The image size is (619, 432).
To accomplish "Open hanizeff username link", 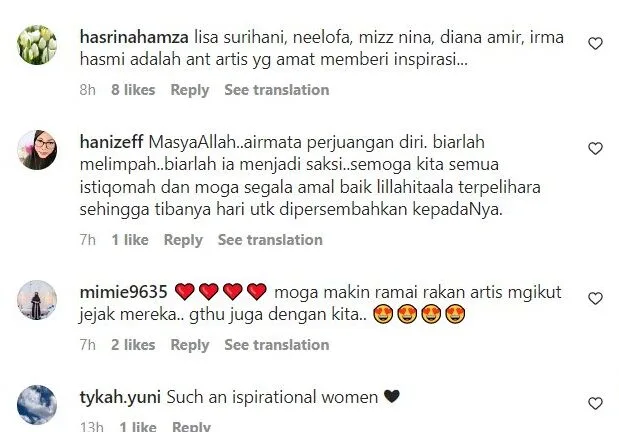I will pyautogui.click(x=111, y=142).
